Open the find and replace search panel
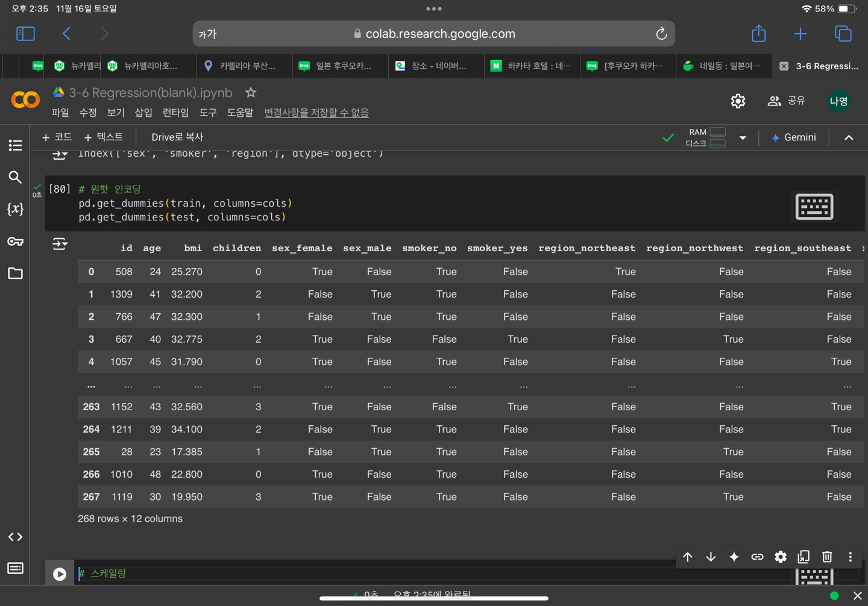The image size is (868, 606). (x=15, y=177)
